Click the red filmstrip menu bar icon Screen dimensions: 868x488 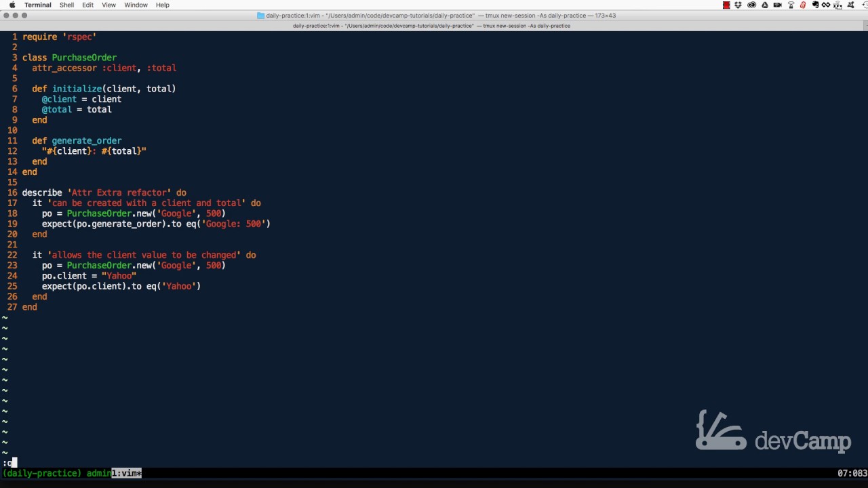726,5
